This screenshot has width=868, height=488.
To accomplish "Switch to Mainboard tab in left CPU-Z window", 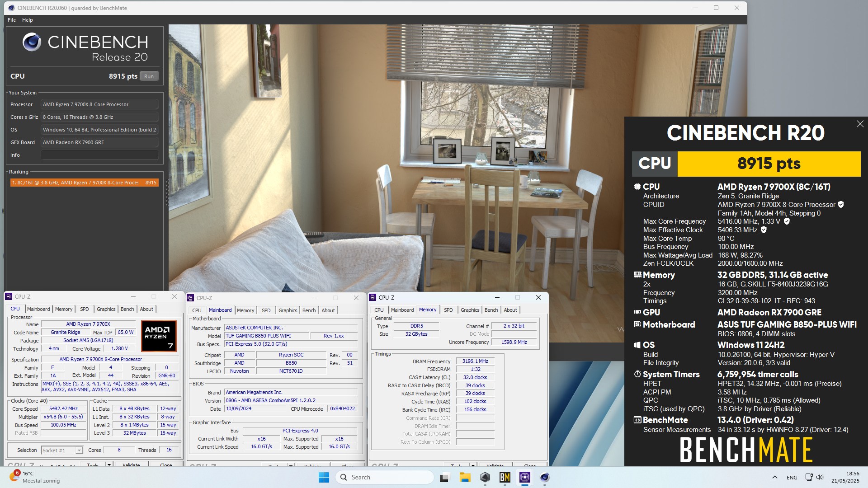I will 38,309.
